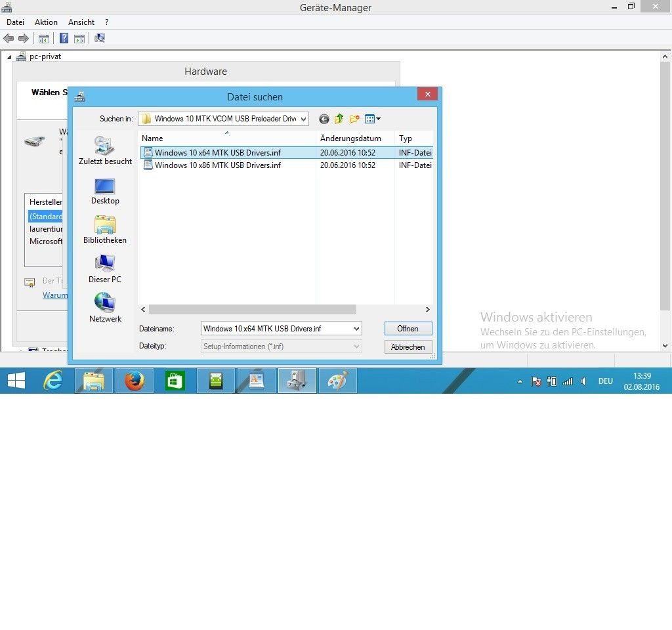Select Microsoft in Hersteller list

(46, 241)
